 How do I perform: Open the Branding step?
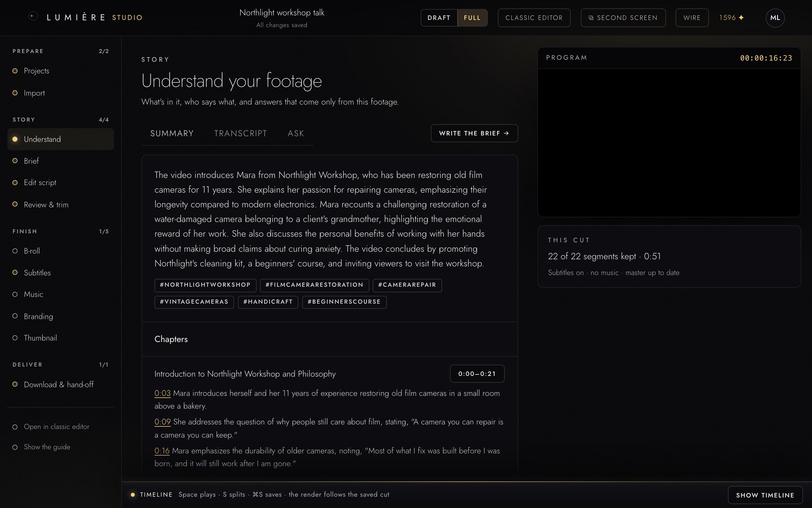60,316
